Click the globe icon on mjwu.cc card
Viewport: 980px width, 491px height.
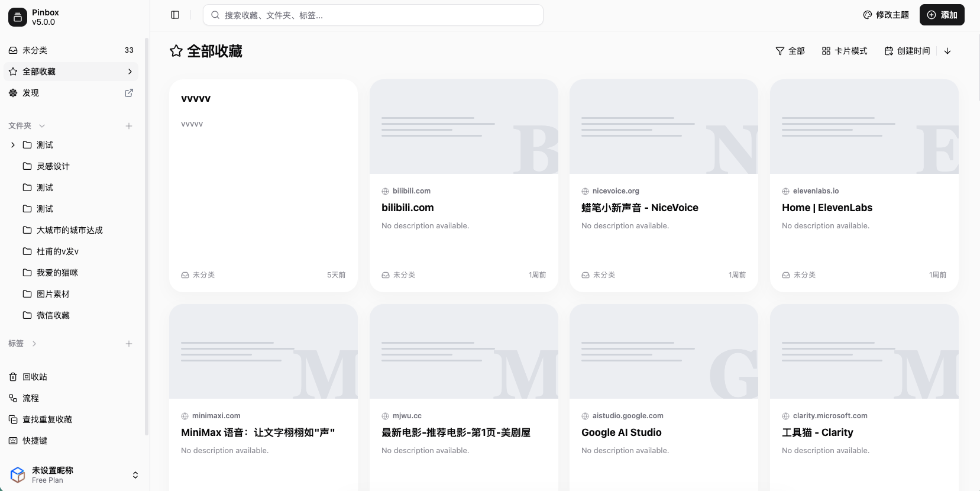(x=385, y=416)
